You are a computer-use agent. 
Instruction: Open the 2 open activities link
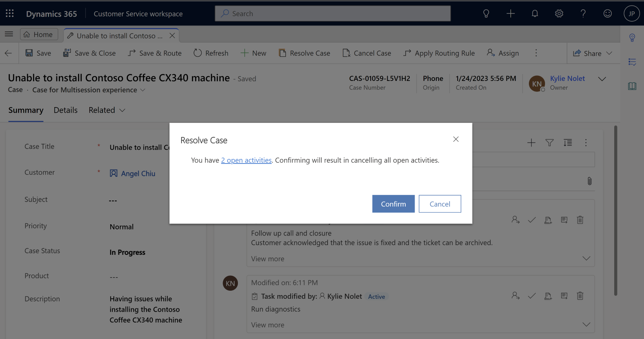click(x=246, y=160)
